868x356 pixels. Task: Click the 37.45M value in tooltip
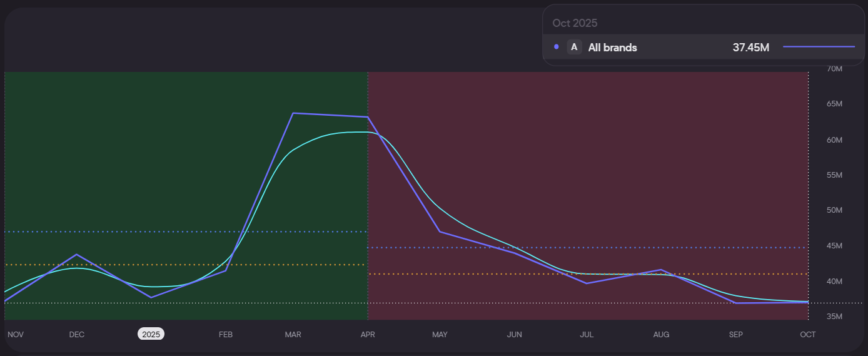(750, 47)
